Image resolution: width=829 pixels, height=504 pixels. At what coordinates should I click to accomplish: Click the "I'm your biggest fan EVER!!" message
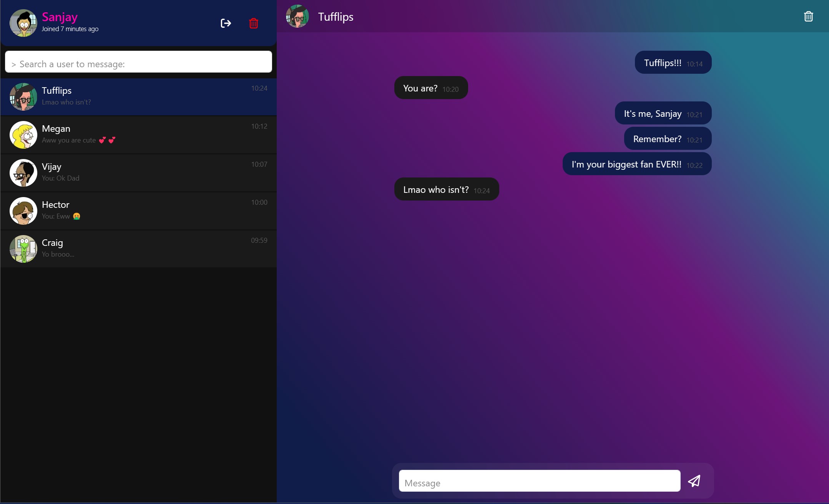pyautogui.click(x=636, y=164)
